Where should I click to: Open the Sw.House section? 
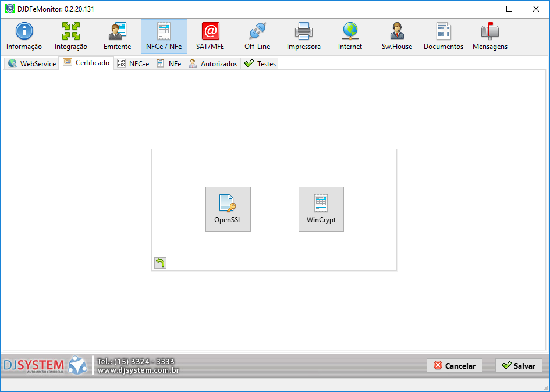397,36
